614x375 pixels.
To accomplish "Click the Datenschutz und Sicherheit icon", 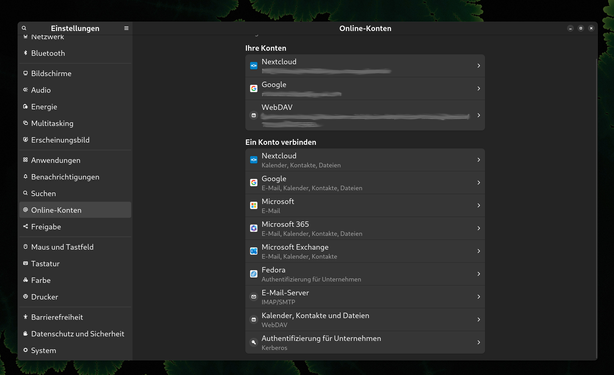I will pos(25,334).
